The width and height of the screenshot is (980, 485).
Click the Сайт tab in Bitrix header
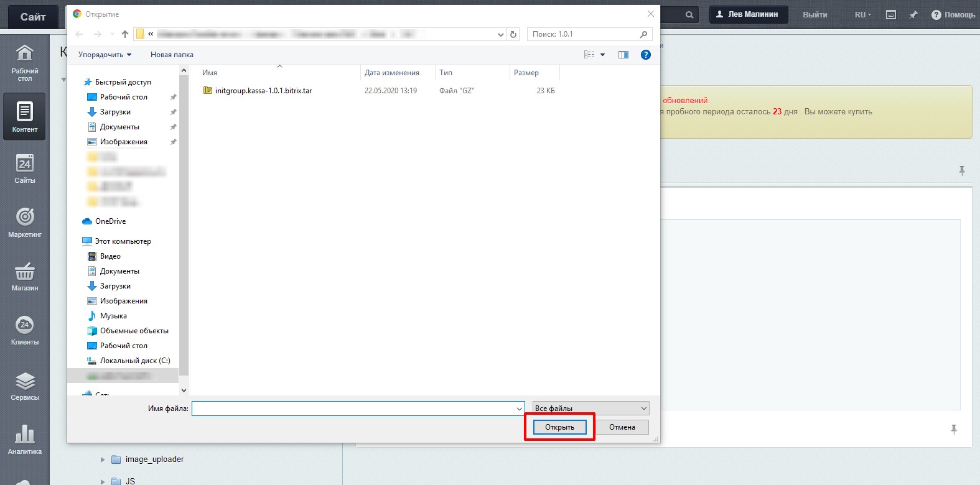tap(33, 17)
